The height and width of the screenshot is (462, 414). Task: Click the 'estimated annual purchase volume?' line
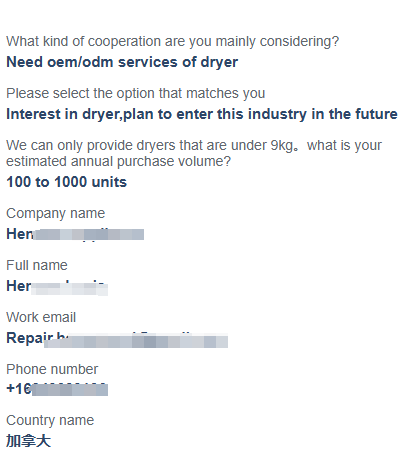[118, 162]
